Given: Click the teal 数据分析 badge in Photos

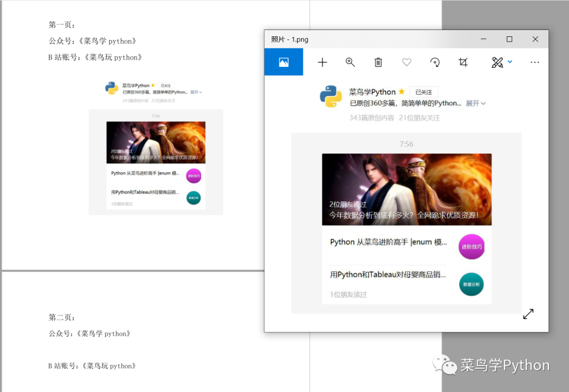Looking at the screenshot, I should (472, 284).
